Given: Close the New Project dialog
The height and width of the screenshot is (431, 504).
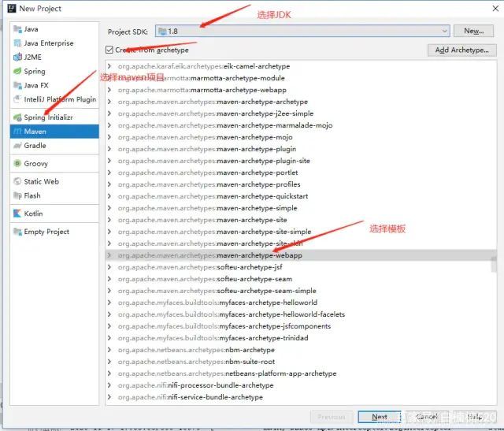Looking at the screenshot, I should [x=495, y=9].
